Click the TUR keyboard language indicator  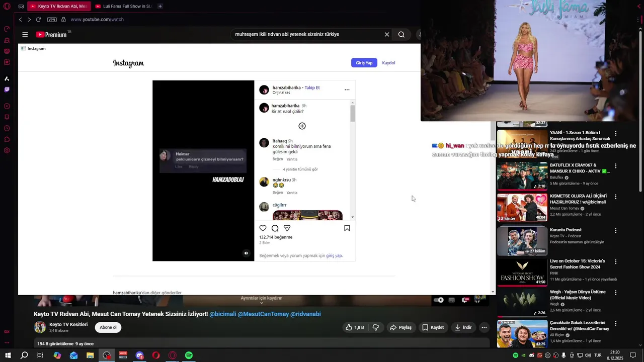[x=598, y=355]
